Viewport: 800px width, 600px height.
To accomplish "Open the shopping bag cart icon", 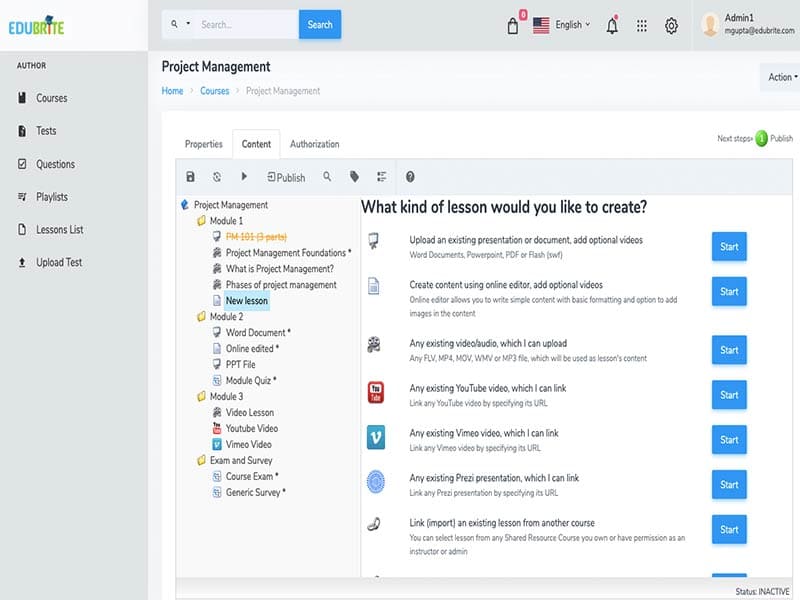I will click(513, 26).
